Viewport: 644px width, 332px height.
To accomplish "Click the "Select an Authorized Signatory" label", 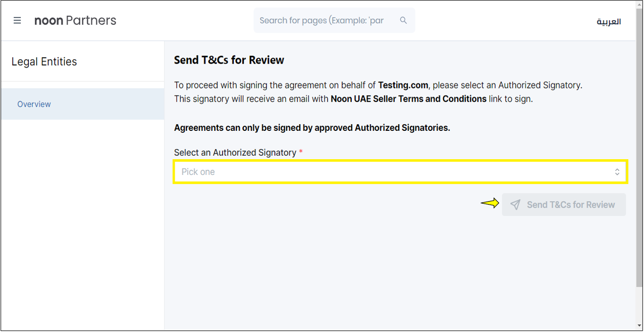I will coord(235,153).
